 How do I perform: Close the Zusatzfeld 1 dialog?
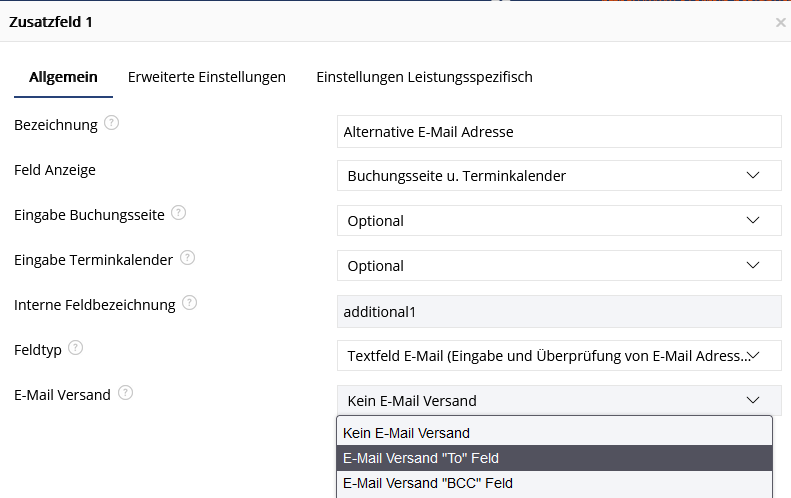click(x=780, y=23)
